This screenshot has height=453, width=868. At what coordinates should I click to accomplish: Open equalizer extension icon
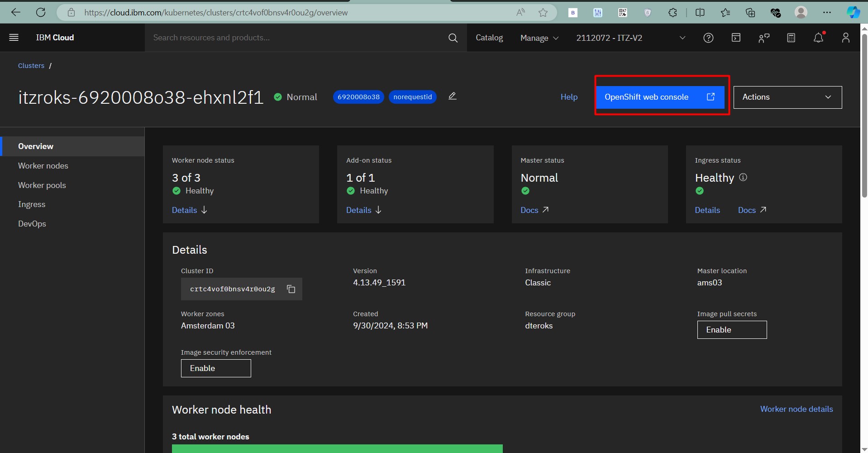coord(598,12)
